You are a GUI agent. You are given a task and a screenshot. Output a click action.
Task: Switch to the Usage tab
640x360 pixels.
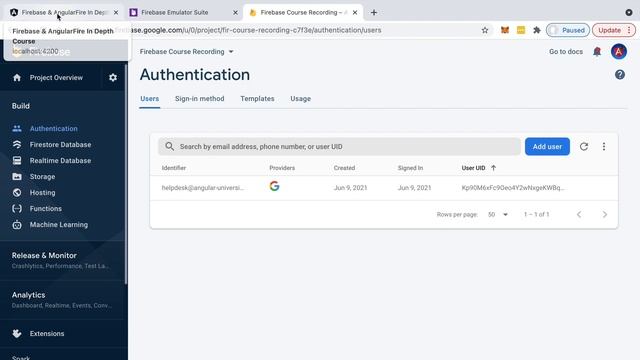click(300, 99)
